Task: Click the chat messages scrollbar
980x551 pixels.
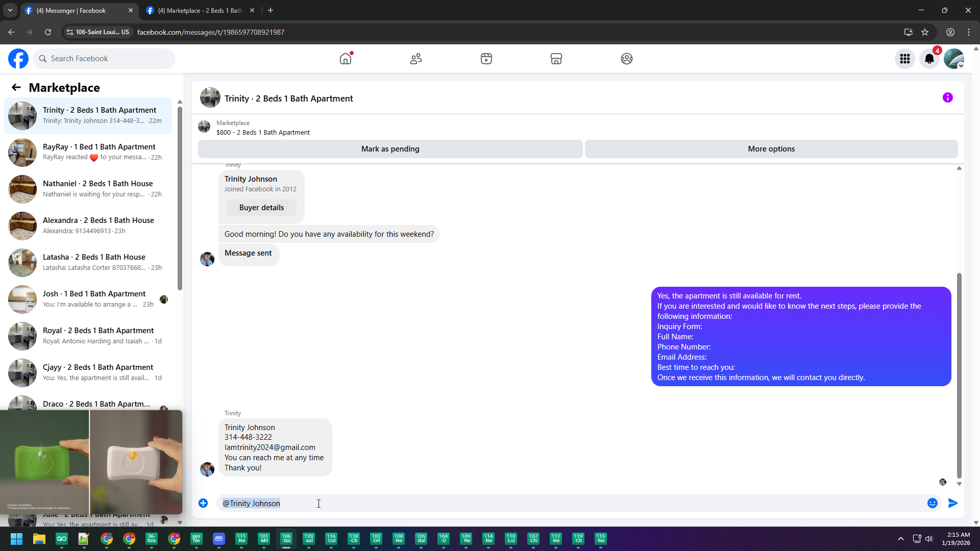Action: (x=959, y=375)
